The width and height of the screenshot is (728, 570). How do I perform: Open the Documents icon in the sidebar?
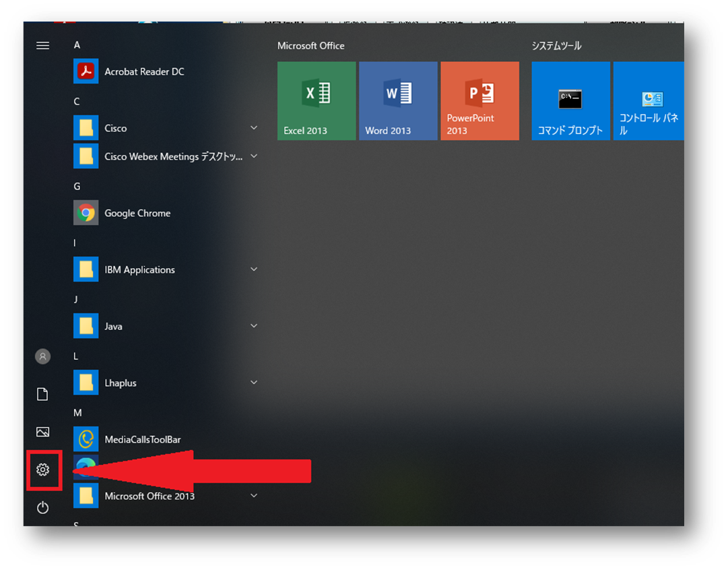pos(42,394)
